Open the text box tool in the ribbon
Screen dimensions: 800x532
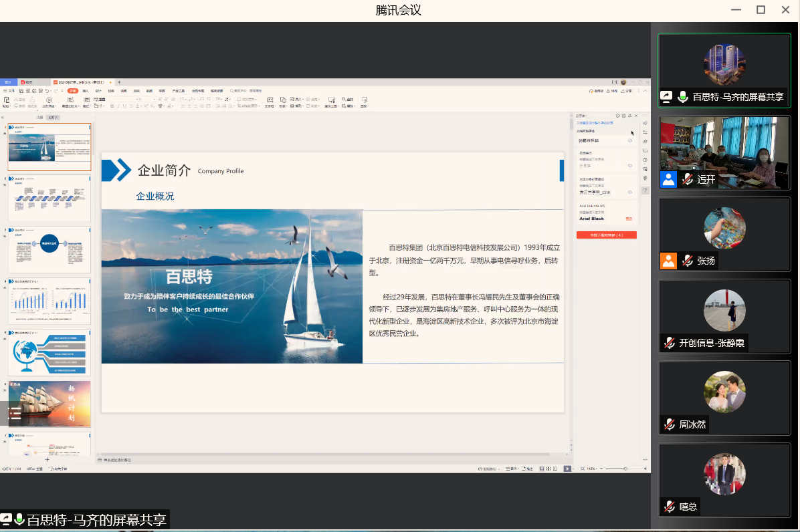[x=270, y=101]
